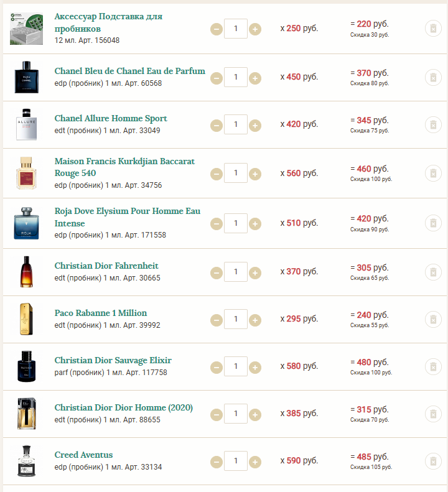Open Paco Rabanne 1 Million thumbnail image
The width and height of the screenshot is (448, 492).
(x=26, y=319)
